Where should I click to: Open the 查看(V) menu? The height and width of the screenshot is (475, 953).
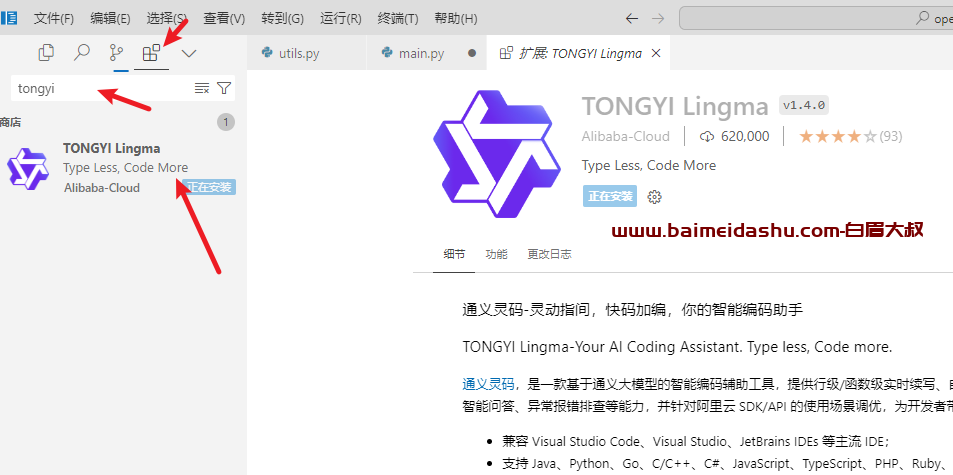[x=224, y=18]
